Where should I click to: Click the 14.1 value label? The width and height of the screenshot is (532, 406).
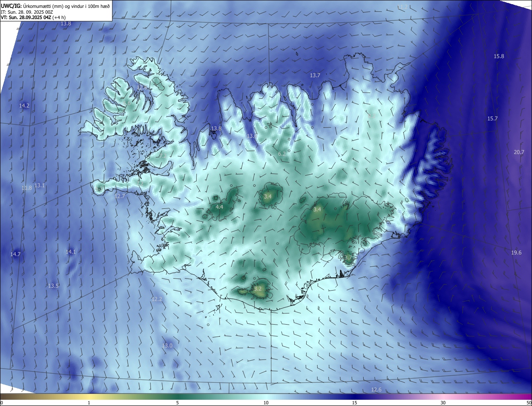click(x=71, y=252)
